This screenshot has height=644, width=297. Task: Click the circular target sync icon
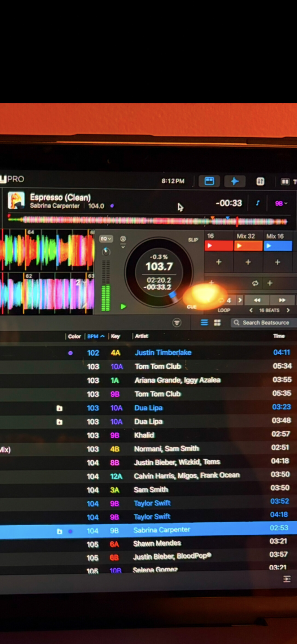pos(123,239)
